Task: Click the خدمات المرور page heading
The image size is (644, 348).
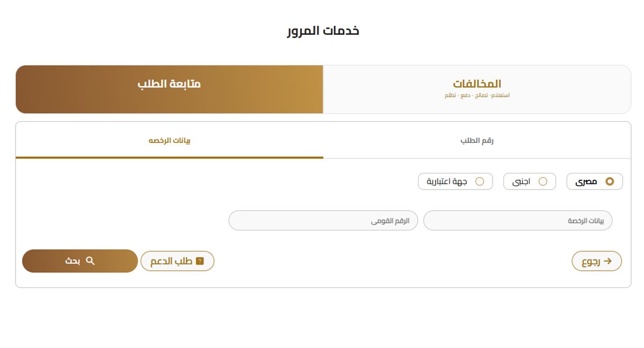Action: tap(322, 31)
